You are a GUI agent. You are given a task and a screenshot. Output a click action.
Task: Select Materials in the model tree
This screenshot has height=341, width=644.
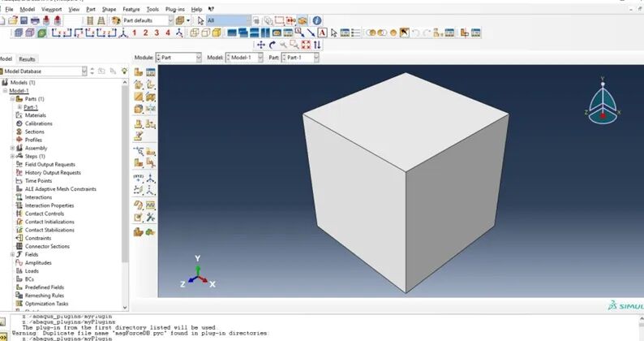pyautogui.click(x=35, y=115)
